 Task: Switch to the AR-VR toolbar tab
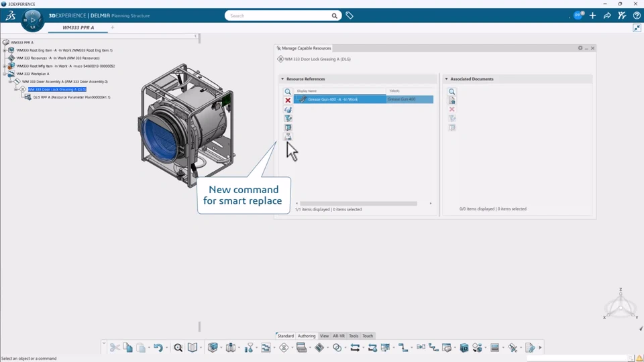pos(339,336)
